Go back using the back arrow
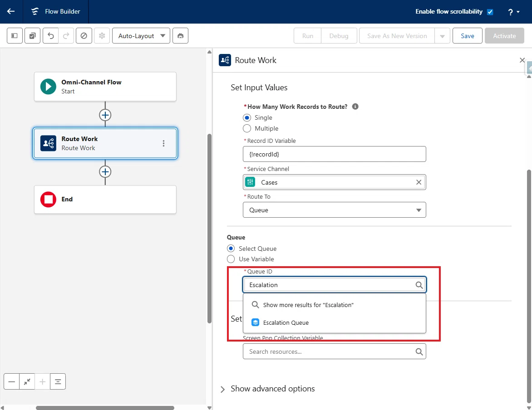The width and height of the screenshot is (532, 410). (11, 11)
